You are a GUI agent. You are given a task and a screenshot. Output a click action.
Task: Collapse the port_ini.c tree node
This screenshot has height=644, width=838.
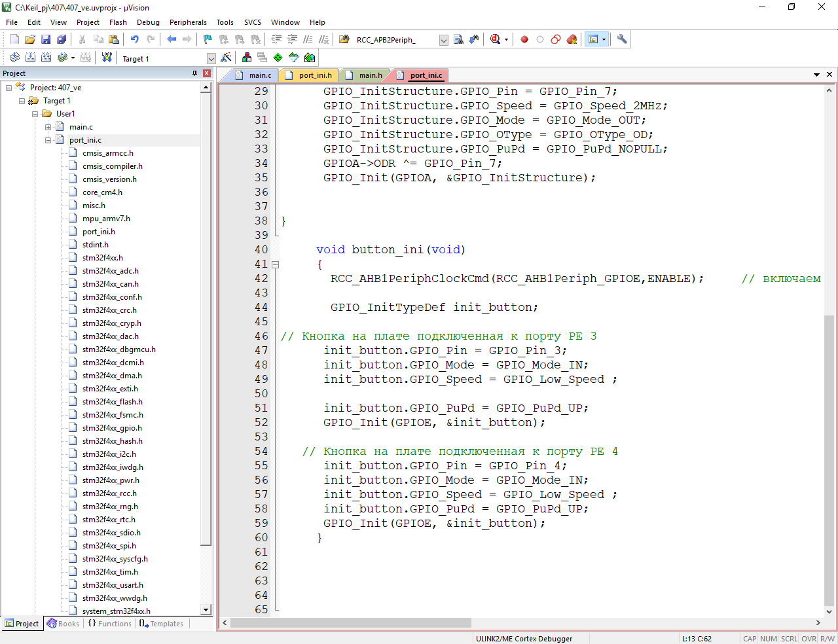(x=48, y=140)
